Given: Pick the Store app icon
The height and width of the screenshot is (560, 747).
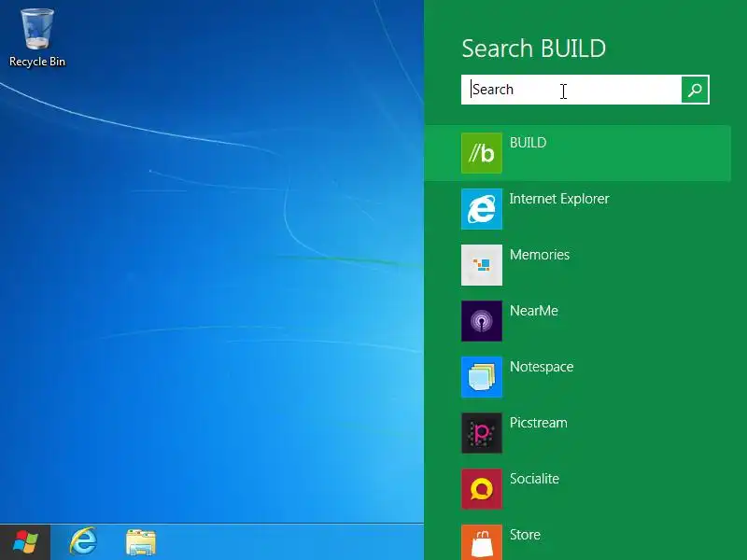Looking at the screenshot, I should point(482,542).
